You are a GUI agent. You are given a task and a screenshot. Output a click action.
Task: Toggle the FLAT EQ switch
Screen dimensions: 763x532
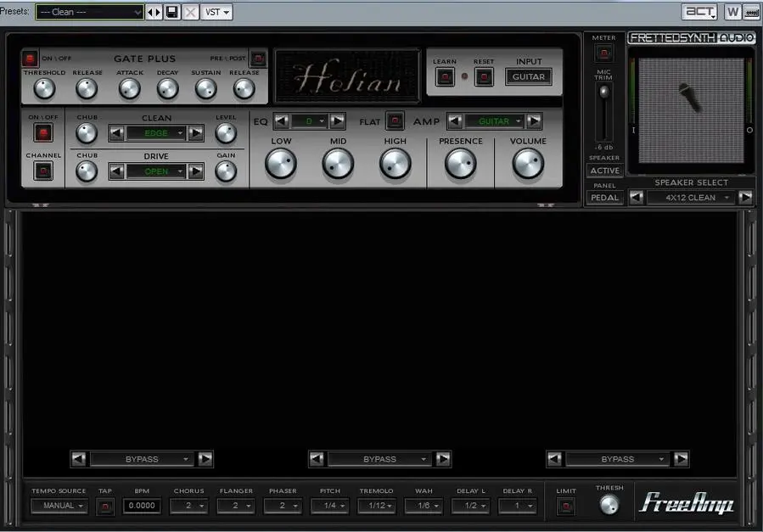point(395,120)
